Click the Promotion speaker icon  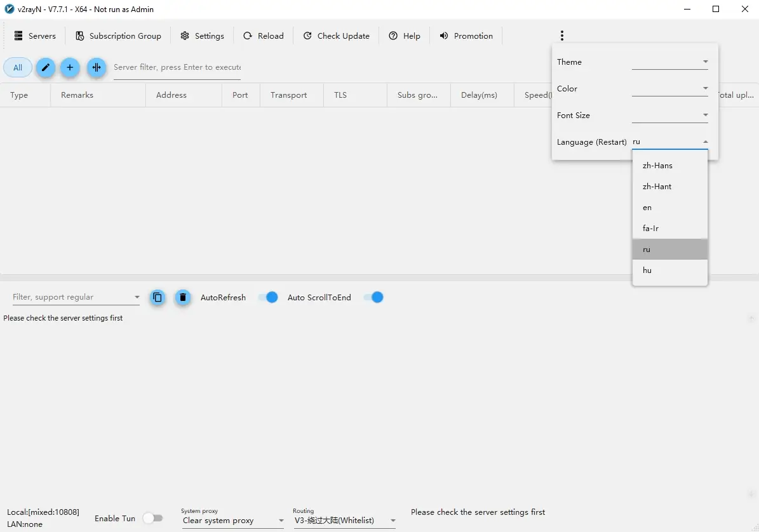click(x=443, y=36)
